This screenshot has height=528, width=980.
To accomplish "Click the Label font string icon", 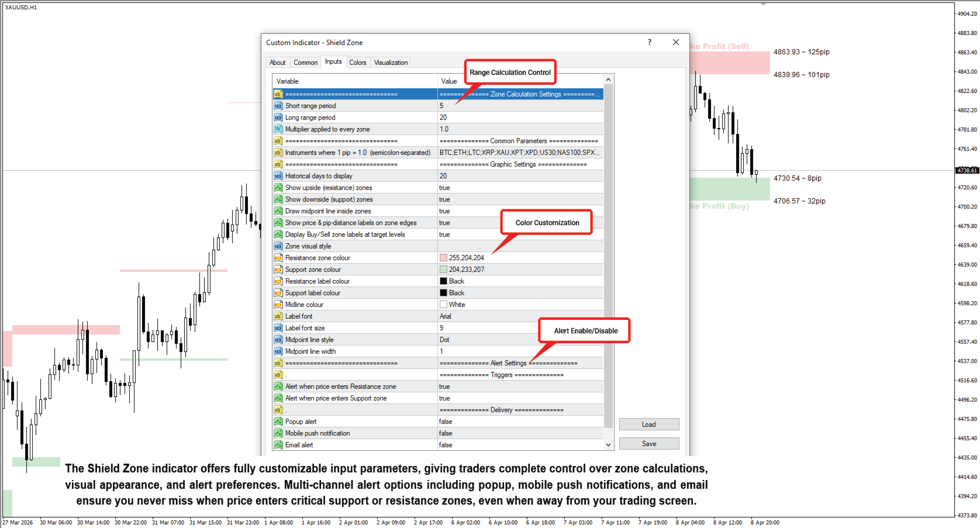I will [x=278, y=316].
